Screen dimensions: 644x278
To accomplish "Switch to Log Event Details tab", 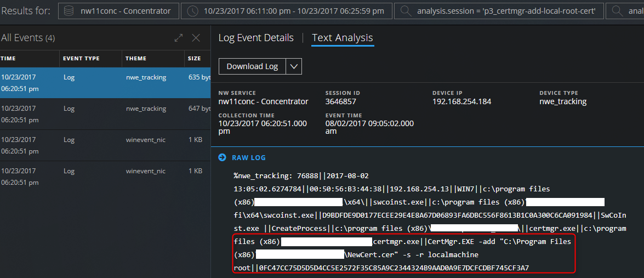I will pos(256,38).
